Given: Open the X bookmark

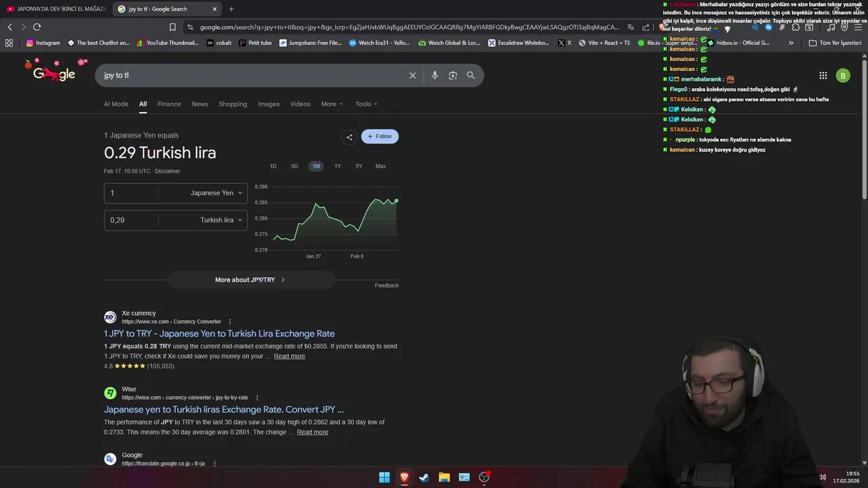Looking at the screenshot, I should pyautogui.click(x=564, y=43).
